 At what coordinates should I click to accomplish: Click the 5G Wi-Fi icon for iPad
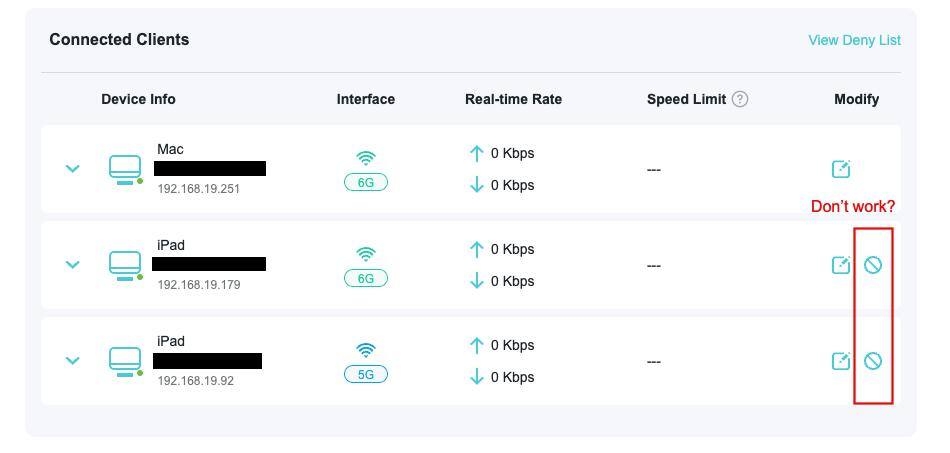366,350
